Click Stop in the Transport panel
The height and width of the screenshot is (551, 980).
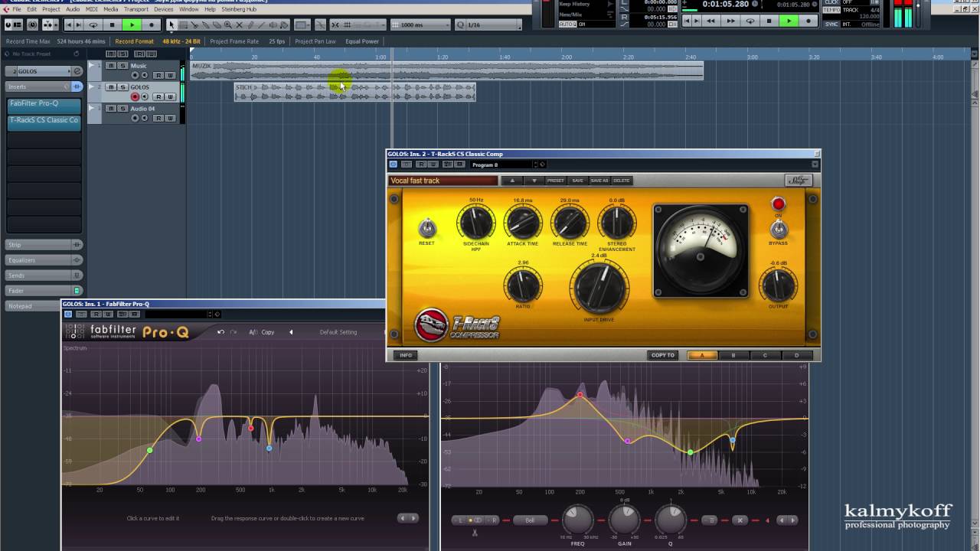click(769, 21)
